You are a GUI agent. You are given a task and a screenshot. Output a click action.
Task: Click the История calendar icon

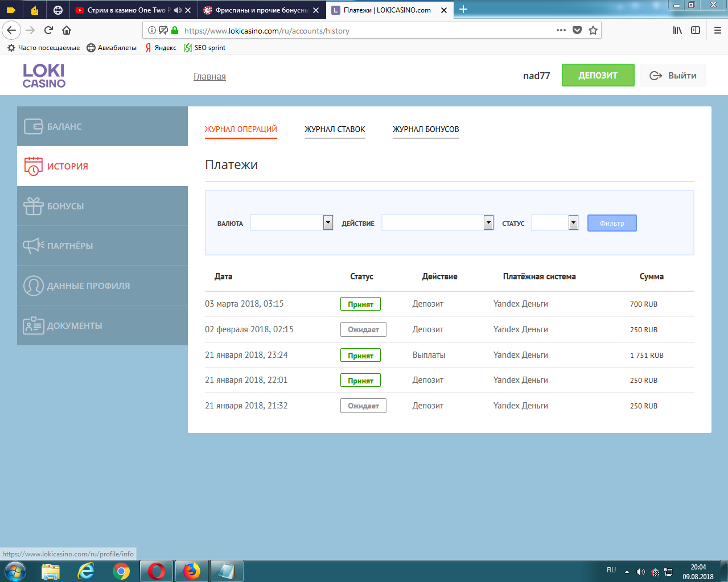34,166
